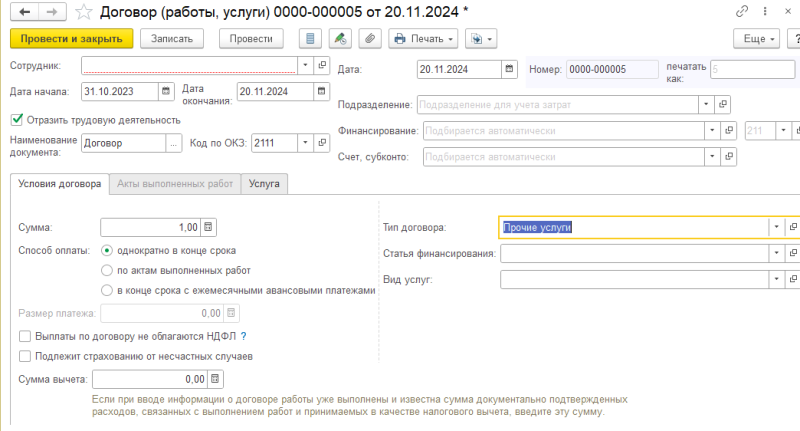Click the Записать button
This screenshot has height=431, width=800.
[173, 39]
